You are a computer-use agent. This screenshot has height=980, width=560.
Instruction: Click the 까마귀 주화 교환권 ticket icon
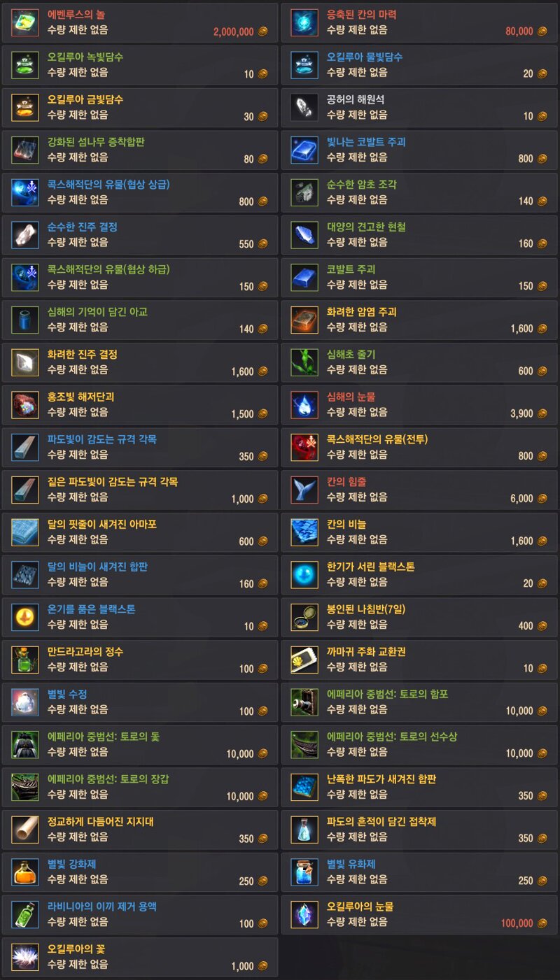(304, 660)
